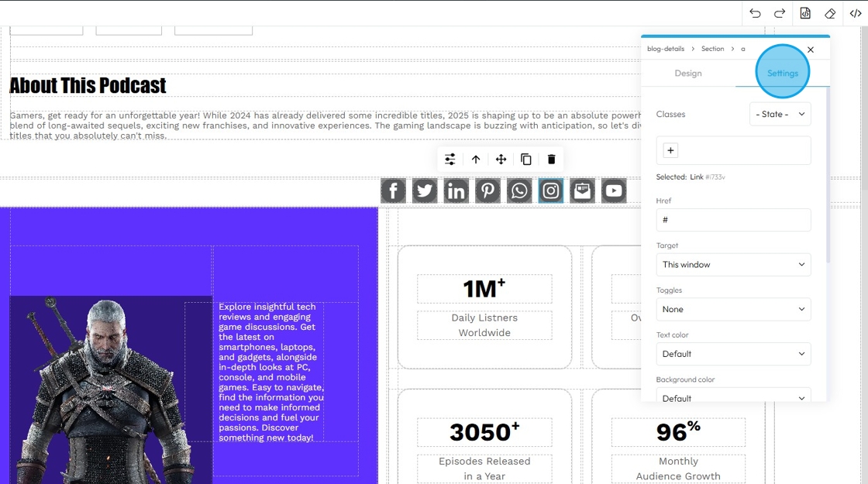This screenshot has width=868, height=484.
Task: Click the 'a' breadcrumb item
Action: (x=743, y=49)
